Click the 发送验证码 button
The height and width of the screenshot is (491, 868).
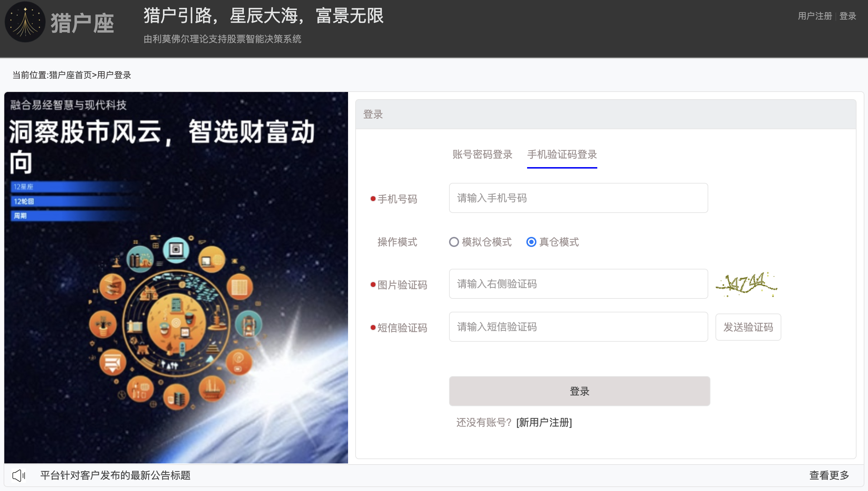pyautogui.click(x=748, y=327)
